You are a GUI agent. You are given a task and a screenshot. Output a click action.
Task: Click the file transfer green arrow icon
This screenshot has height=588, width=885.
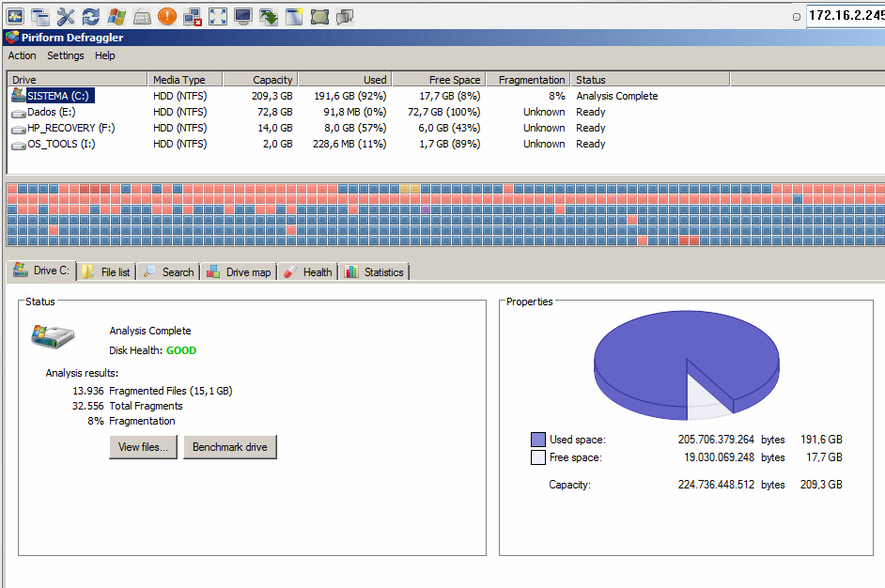[269, 16]
